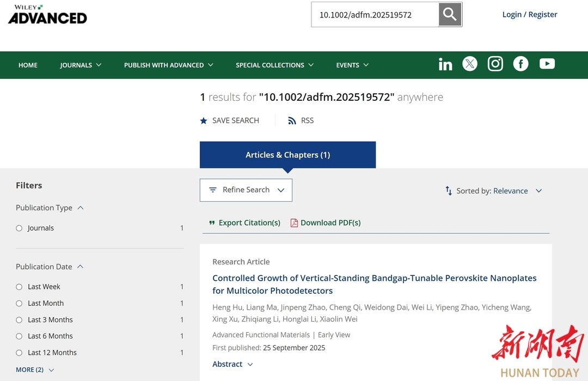Click the RSS feed icon
588x381 pixels.
(x=292, y=120)
